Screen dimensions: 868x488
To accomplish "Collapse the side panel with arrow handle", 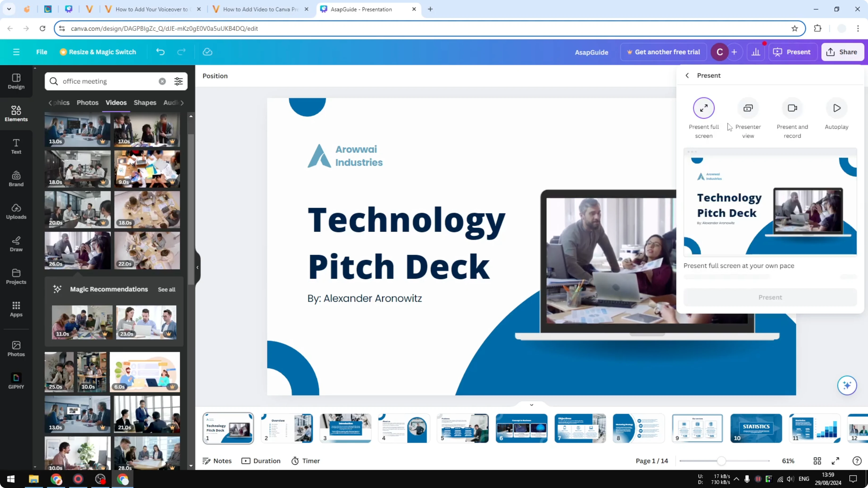I will point(197,267).
